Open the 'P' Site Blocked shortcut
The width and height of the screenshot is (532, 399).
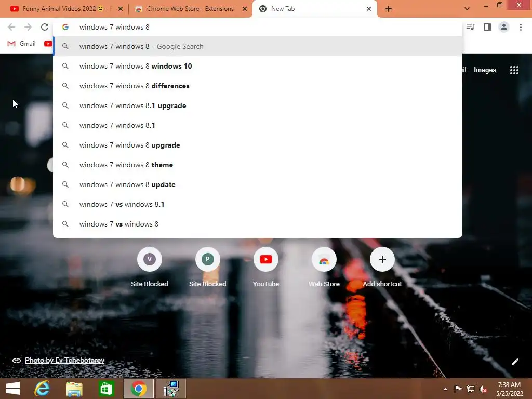coord(208,268)
